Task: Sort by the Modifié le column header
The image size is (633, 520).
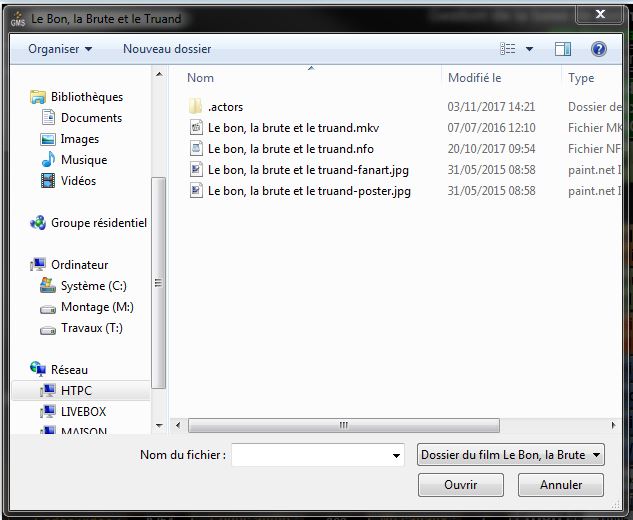Action: pyautogui.click(x=475, y=77)
